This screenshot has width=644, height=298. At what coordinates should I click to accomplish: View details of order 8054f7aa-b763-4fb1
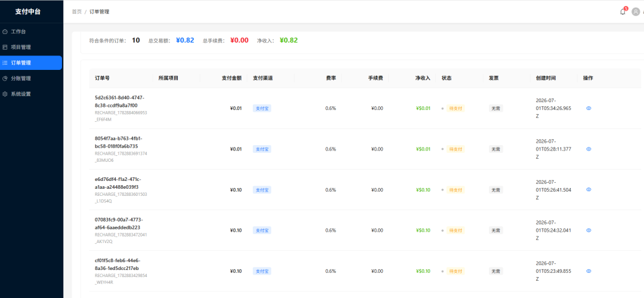(x=589, y=149)
